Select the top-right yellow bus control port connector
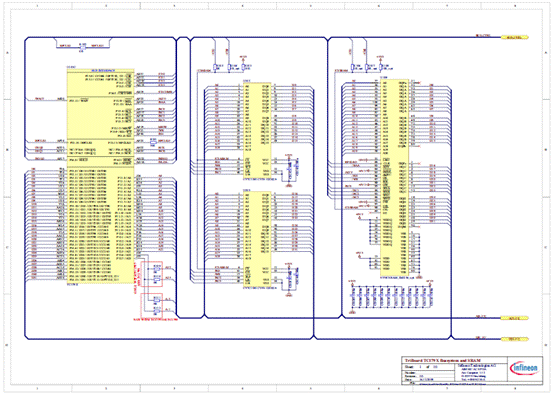Image resolution: width=553 pixels, height=395 pixels. click(515, 37)
